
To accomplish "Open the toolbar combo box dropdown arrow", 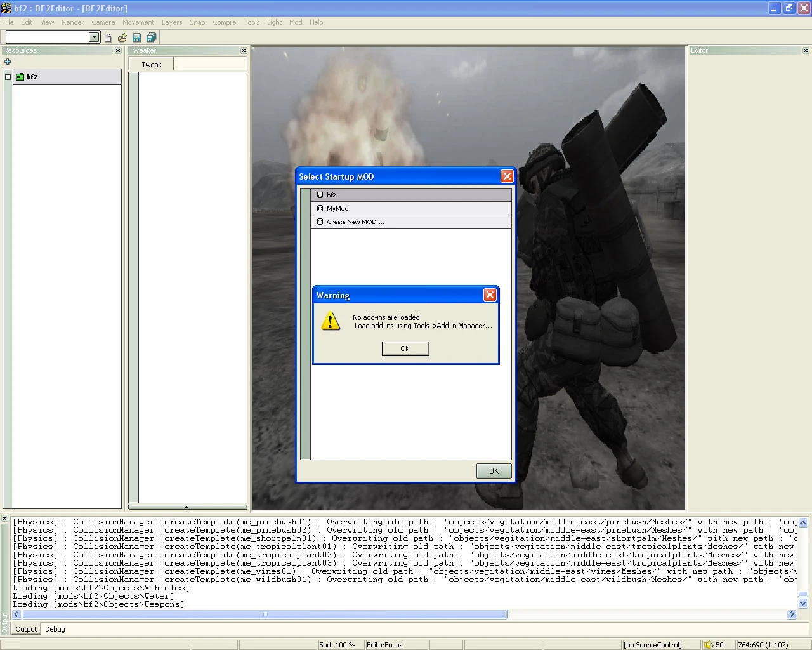I will (94, 37).
